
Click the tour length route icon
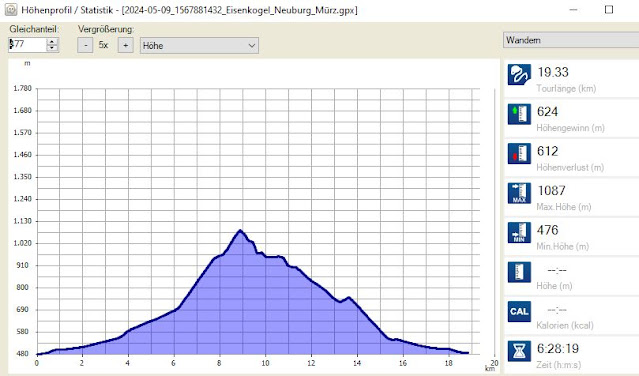click(x=519, y=75)
